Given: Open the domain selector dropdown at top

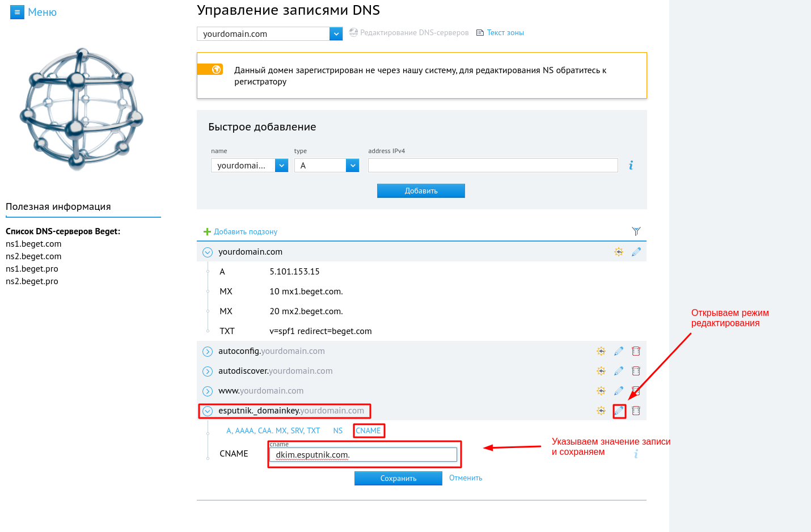Looking at the screenshot, I should 336,34.
